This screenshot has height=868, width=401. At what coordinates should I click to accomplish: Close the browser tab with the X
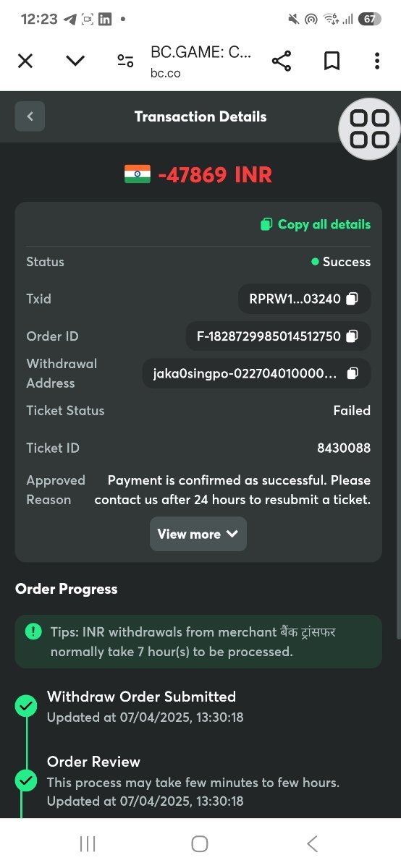point(25,61)
